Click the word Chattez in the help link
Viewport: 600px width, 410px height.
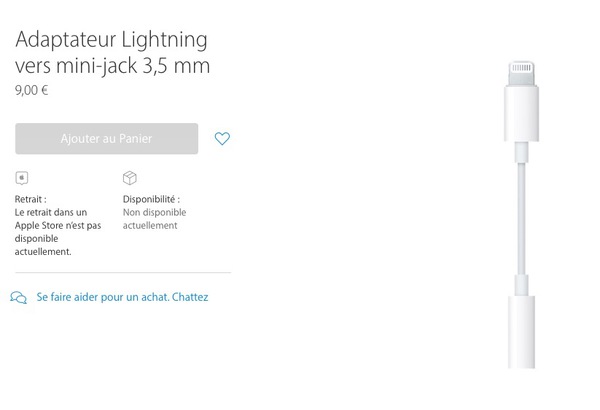(190, 297)
